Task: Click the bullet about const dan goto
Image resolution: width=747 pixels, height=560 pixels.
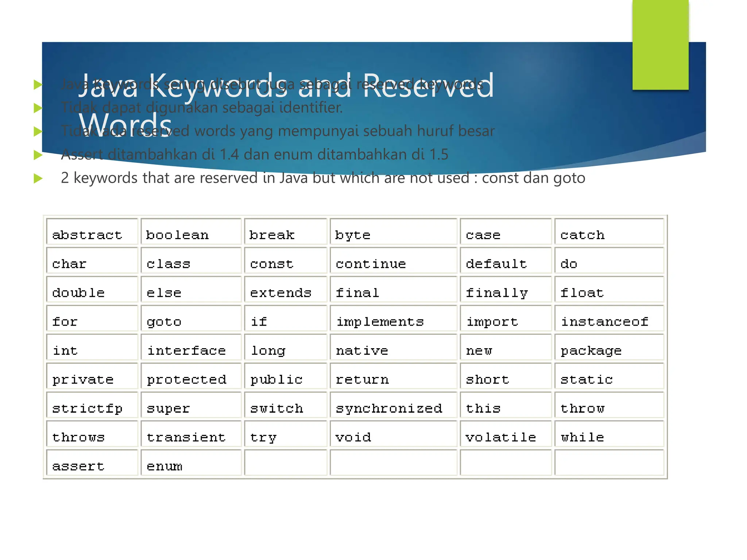Action: click(323, 178)
